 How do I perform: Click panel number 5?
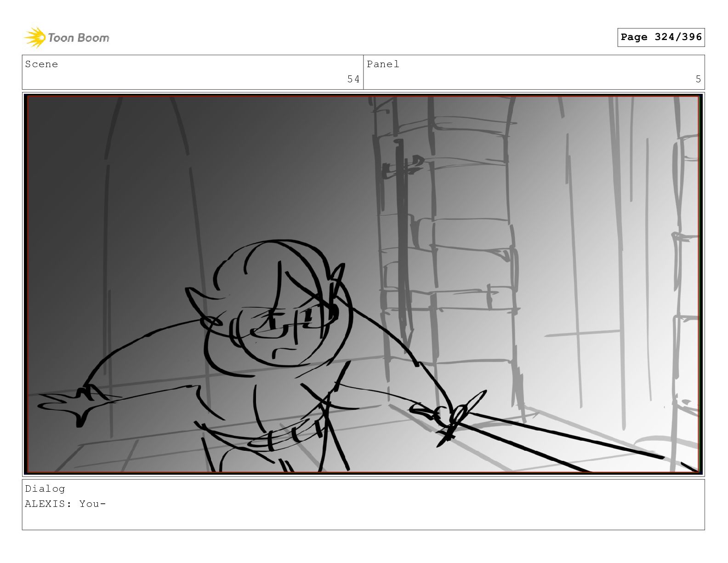pos(698,79)
